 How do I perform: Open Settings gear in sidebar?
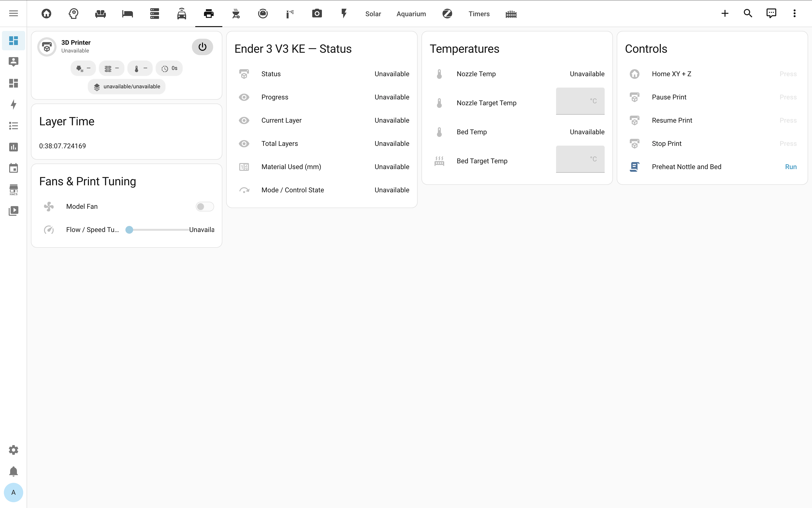point(14,450)
